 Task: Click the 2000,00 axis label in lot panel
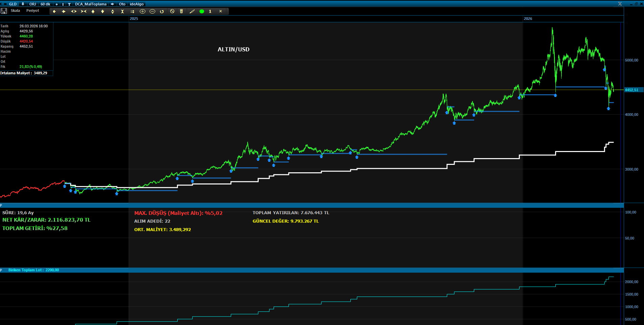[x=631, y=282]
